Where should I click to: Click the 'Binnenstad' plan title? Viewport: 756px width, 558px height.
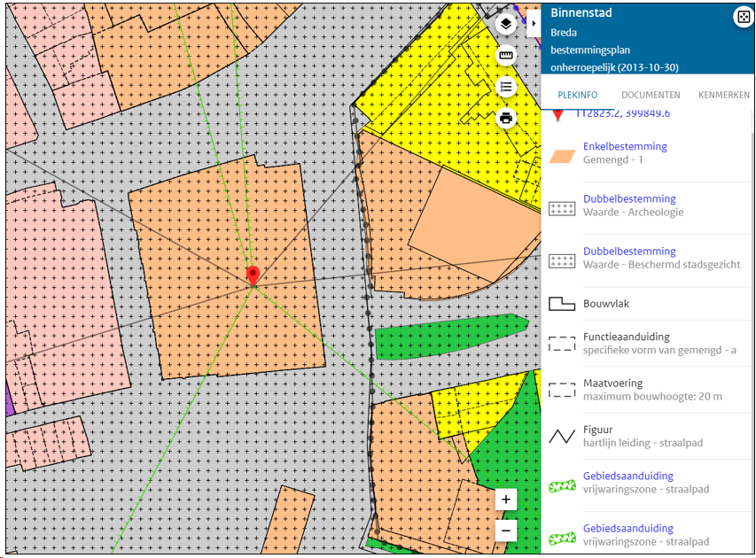point(581,13)
